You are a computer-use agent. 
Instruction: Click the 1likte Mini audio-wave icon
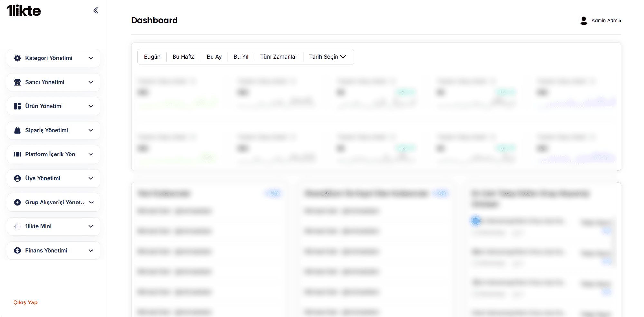[x=17, y=226]
